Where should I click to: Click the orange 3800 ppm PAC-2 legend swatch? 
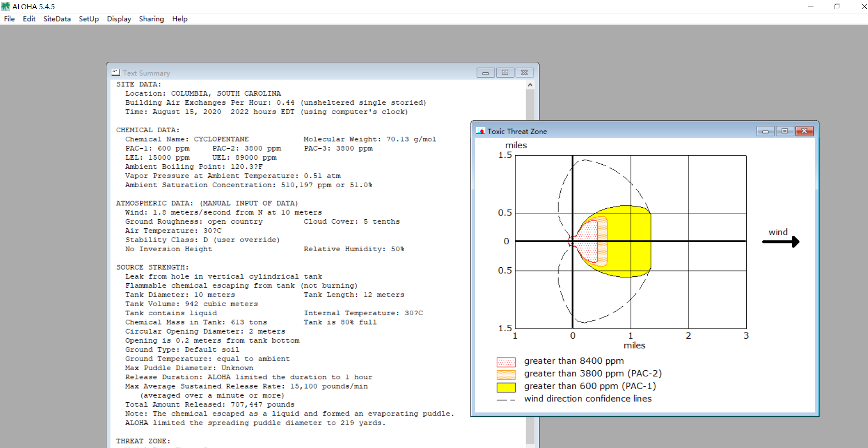(506, 375)
